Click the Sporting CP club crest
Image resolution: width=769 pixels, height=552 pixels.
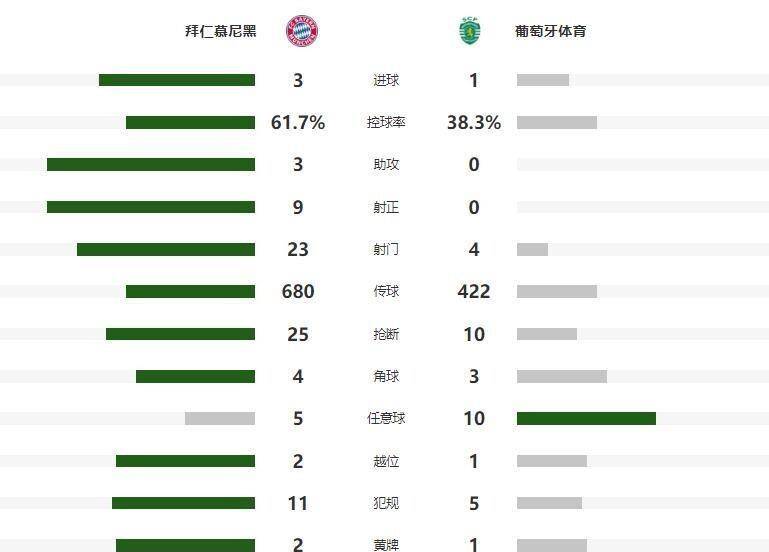click(469, 31)
